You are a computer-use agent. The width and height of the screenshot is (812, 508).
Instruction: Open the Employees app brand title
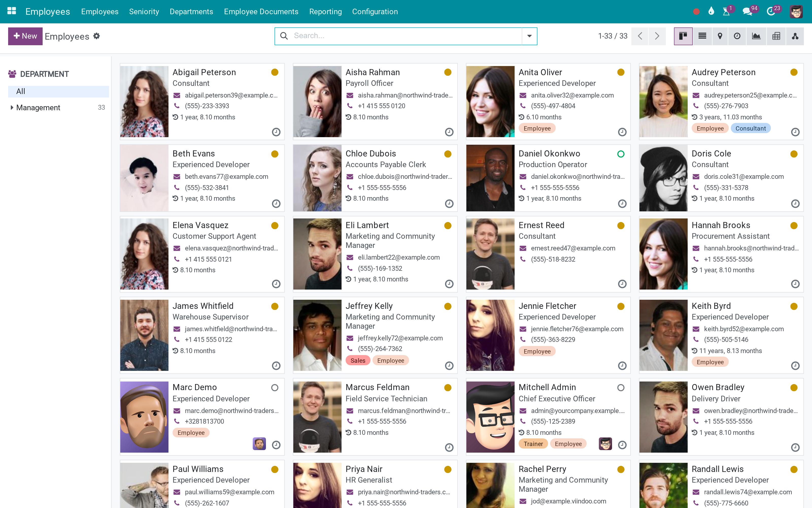48,11
